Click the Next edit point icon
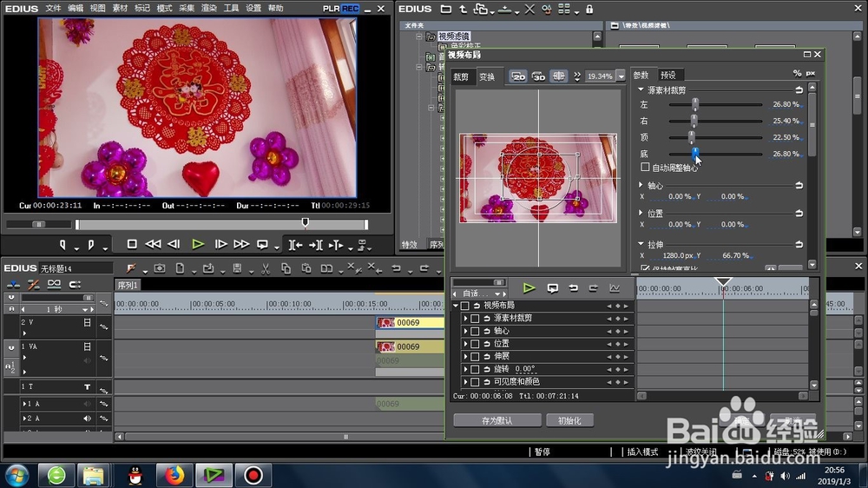This screenshot has height=488, width=868. click(x=316, y=245)
